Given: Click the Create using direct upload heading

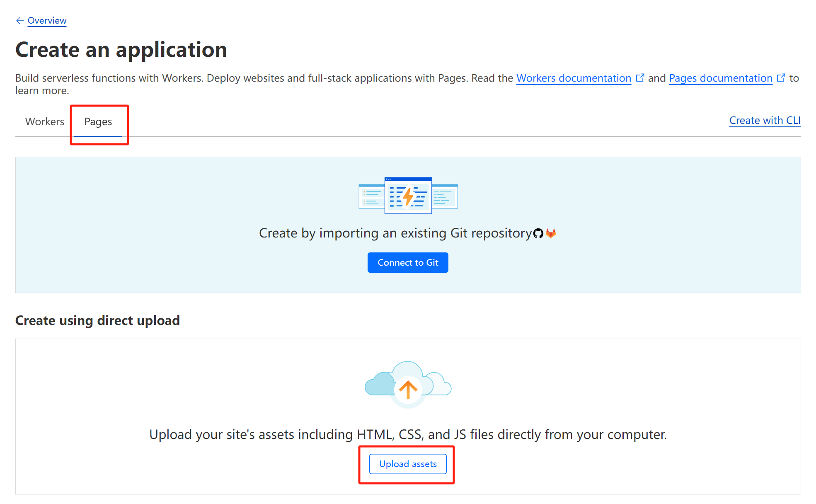Looking at the screenshot, I should tap(97, 320).
